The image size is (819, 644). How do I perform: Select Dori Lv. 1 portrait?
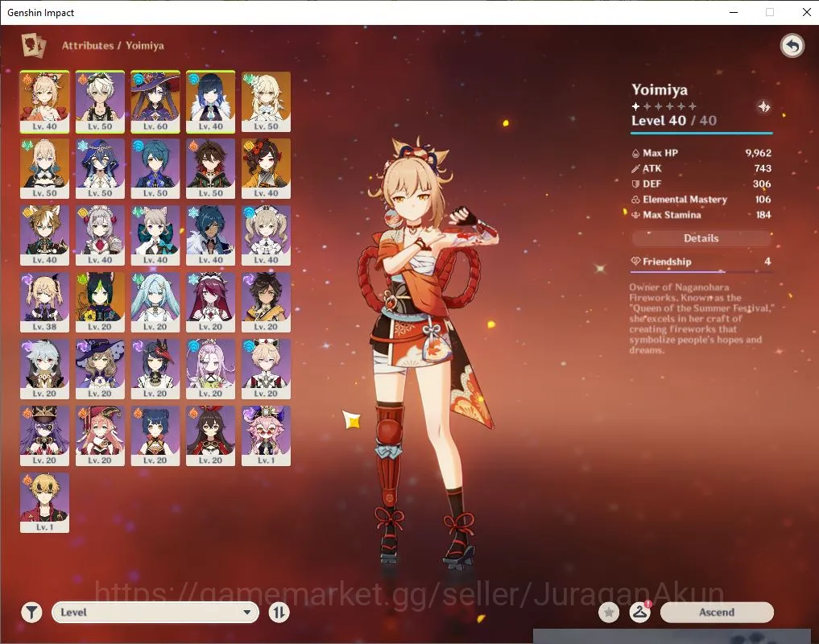pyautogui.click(x=266, y=436)
